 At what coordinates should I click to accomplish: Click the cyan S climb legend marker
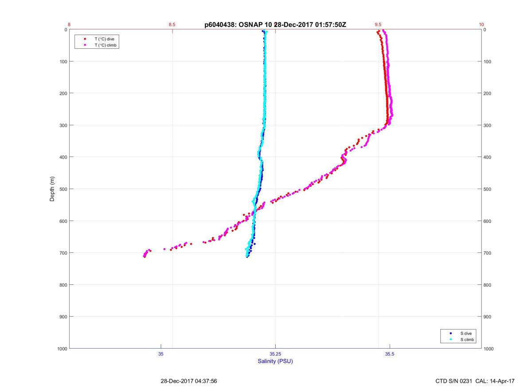(x=450, y=339)
